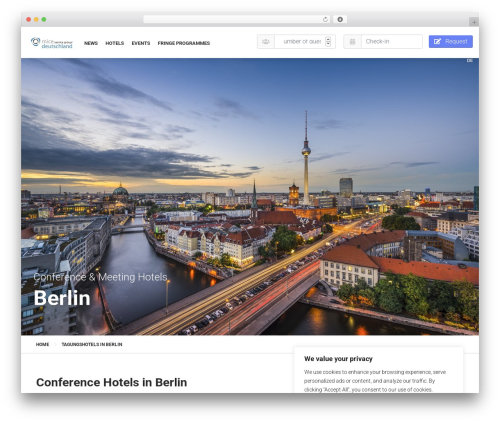Open the News menu item
This screenshot has height=423, width=500.
(91, 43)
